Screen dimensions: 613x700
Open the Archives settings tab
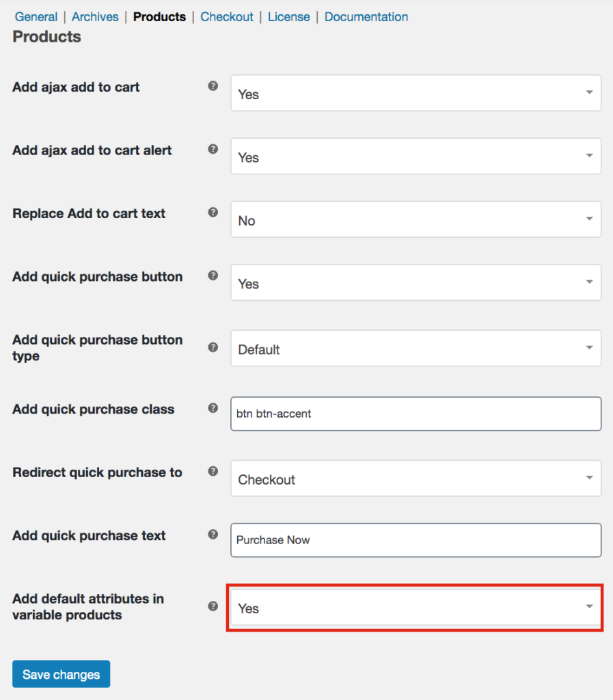tap(95, 17)
